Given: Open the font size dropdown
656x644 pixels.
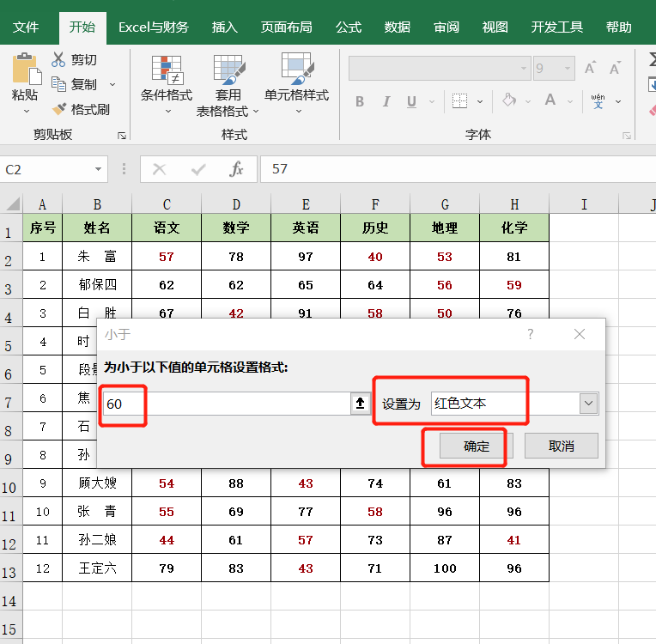Looking at the screenshot, I should tap(568, 68).
